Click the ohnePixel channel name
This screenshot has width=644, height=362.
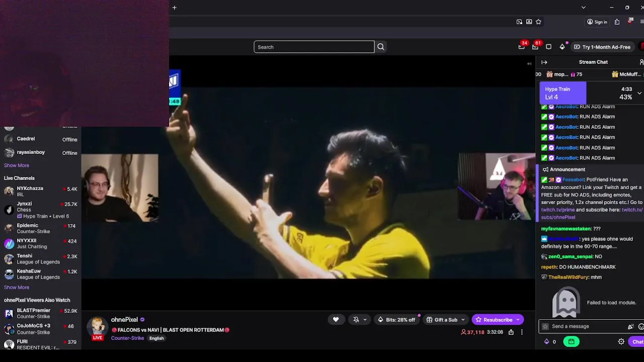(x=124, y=320)
